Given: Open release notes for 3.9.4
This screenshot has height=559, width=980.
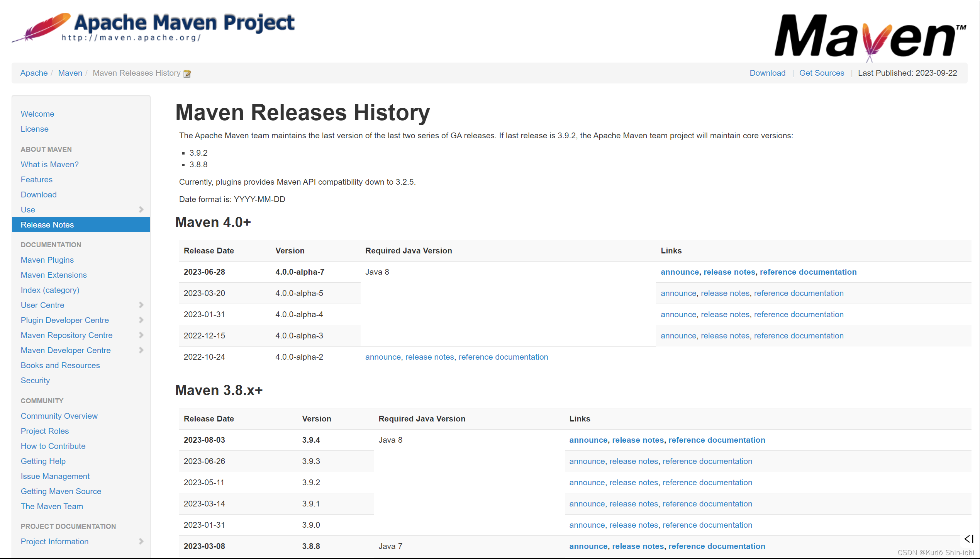Looking at the screenshot, I should [x=638, y=440].
